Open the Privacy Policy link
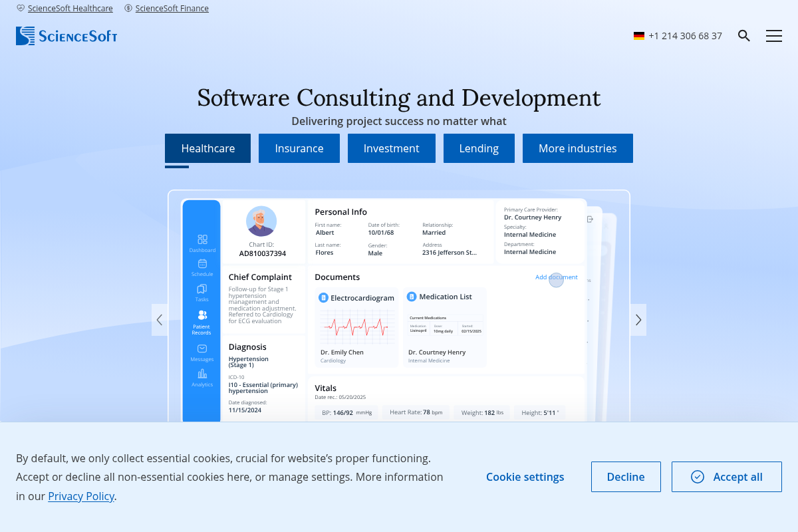 81,496
